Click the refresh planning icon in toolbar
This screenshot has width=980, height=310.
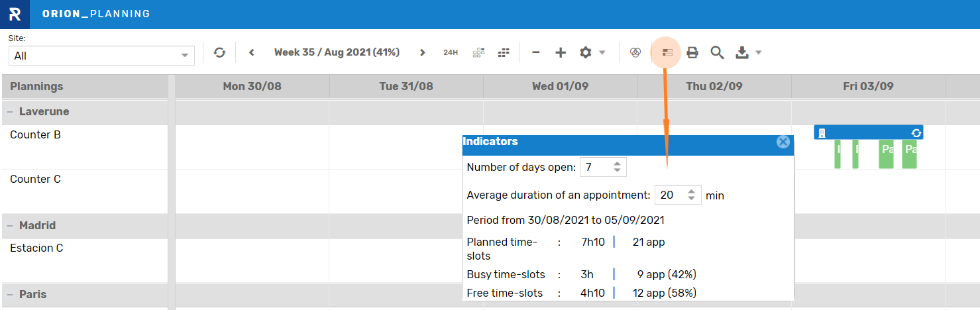tap(219, 52)
